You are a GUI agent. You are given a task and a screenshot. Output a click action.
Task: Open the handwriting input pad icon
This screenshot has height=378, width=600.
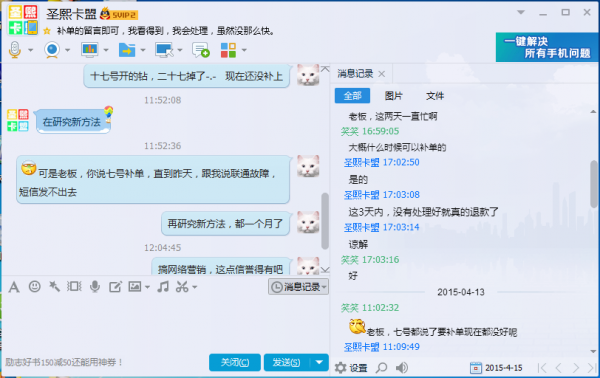115,287
